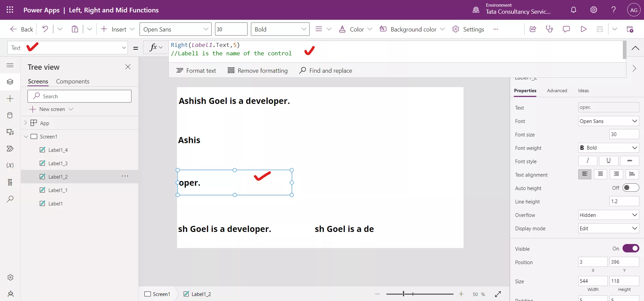This screenshot has width=644, height=301.
Task: Switch to the Advanced tab
Action: click(x=557, y=91)
